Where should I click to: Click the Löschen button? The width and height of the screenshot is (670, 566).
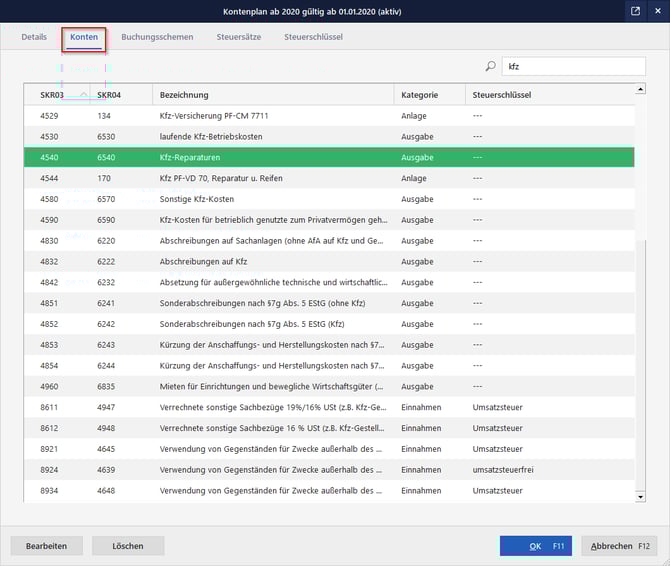(128, 546)
